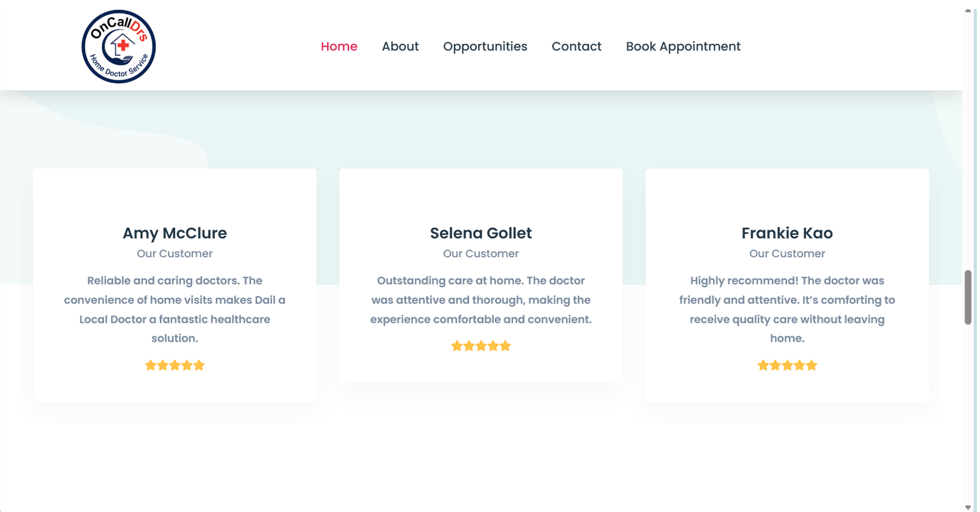Open the Opportunities page
The image size is (980, 512).
(x=484, y=47)
